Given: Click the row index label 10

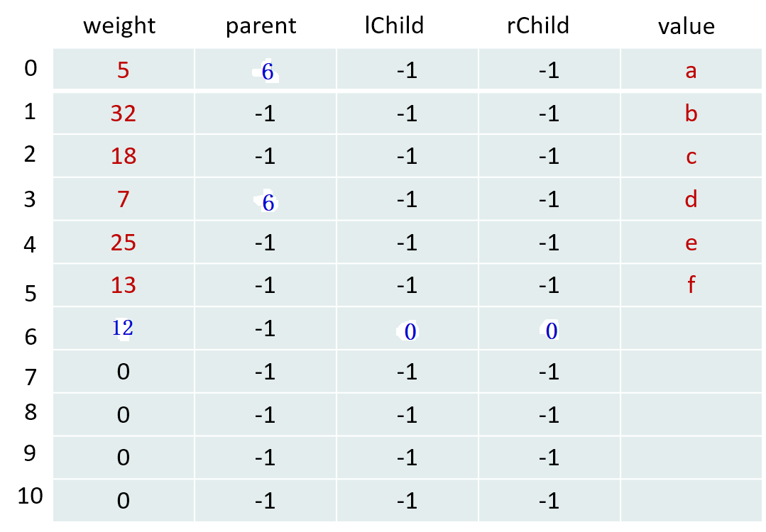Looking at the screenshot, I should (x=30, y=496).
